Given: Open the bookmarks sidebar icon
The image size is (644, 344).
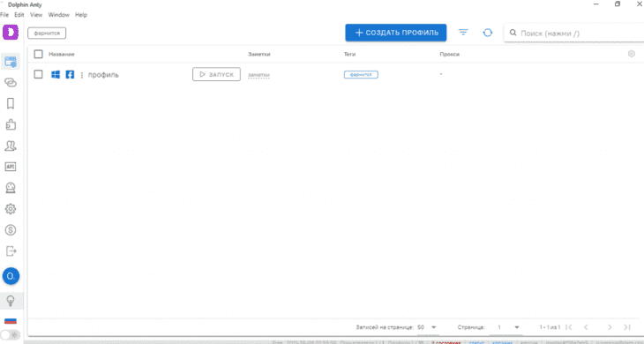Looking at the screenshot, I should [x=11, y=103].
